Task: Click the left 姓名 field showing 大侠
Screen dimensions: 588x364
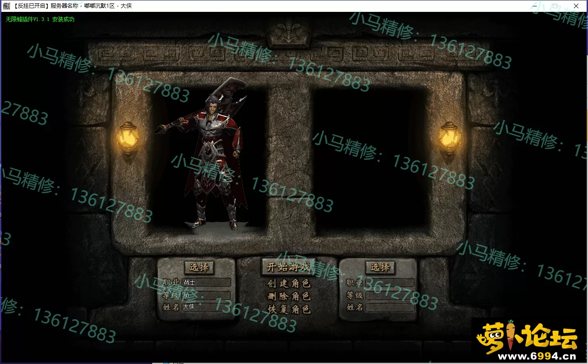Action: point(206,307)
